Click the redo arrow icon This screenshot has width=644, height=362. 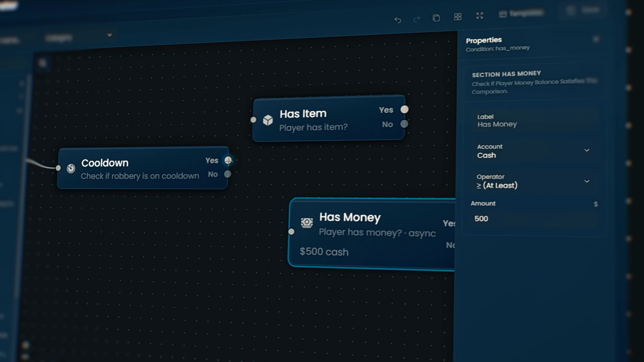click(417, 19)
